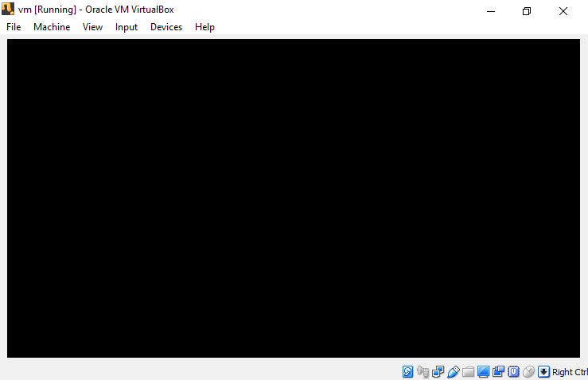Open the shared folders status icon
The height and width of the screenshot is (380, 588).
pyautogui.click(x=468, y=372)
